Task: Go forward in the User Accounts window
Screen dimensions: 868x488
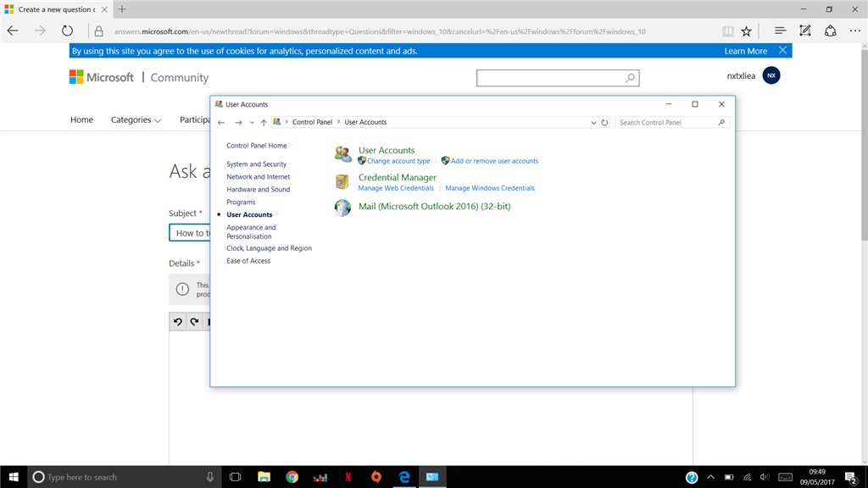Action: coord(238,122)
